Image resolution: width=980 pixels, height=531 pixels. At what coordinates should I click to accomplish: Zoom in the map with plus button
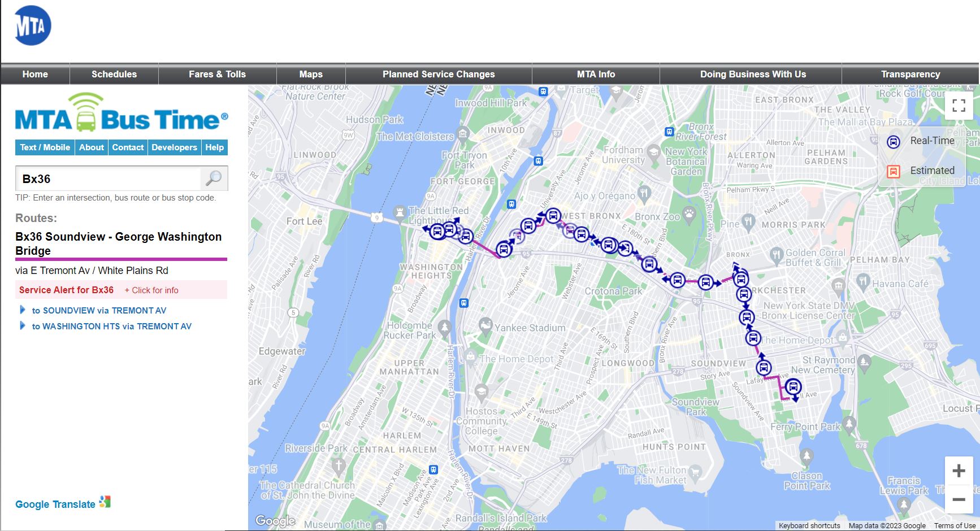959,471
